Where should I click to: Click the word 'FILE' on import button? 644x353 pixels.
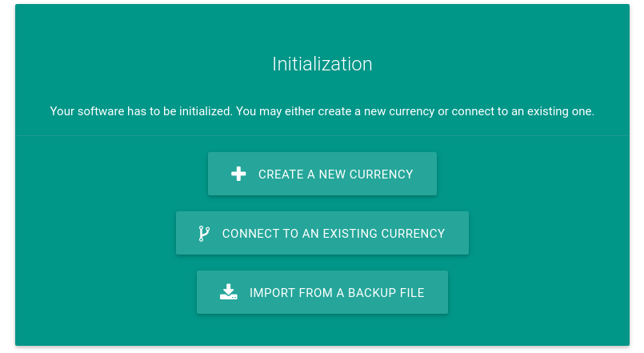tap(412, 293)
